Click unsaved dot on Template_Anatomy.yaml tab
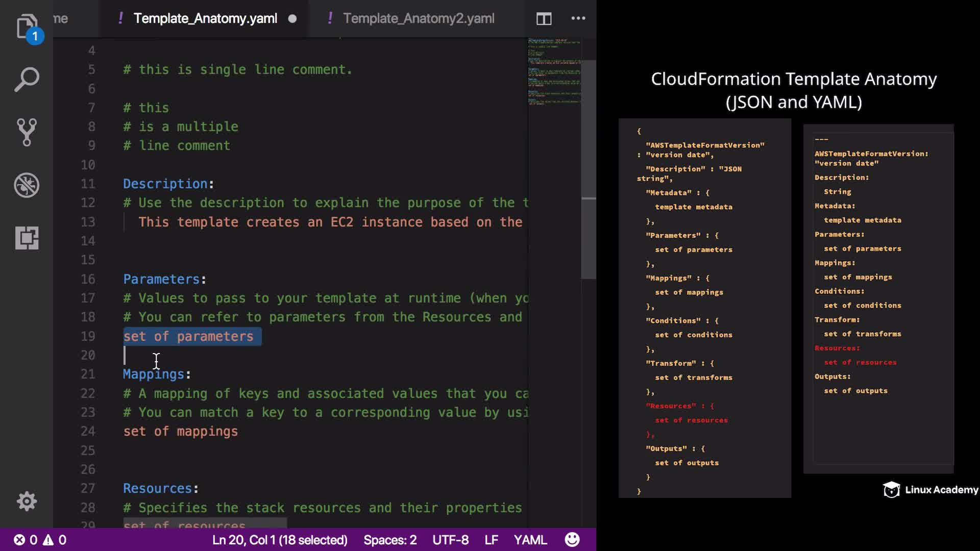The image size is (980, 551). tap(292, 19)
